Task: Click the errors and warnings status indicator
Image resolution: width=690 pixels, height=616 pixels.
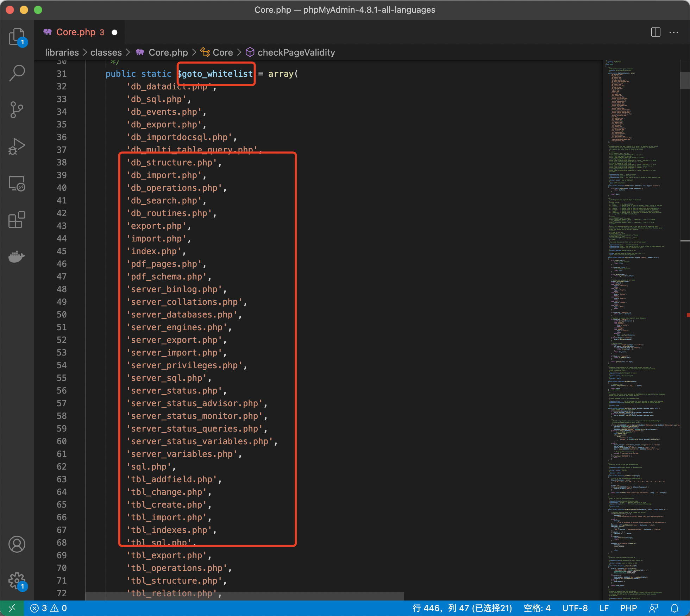Action: click(x=49, y=608)
